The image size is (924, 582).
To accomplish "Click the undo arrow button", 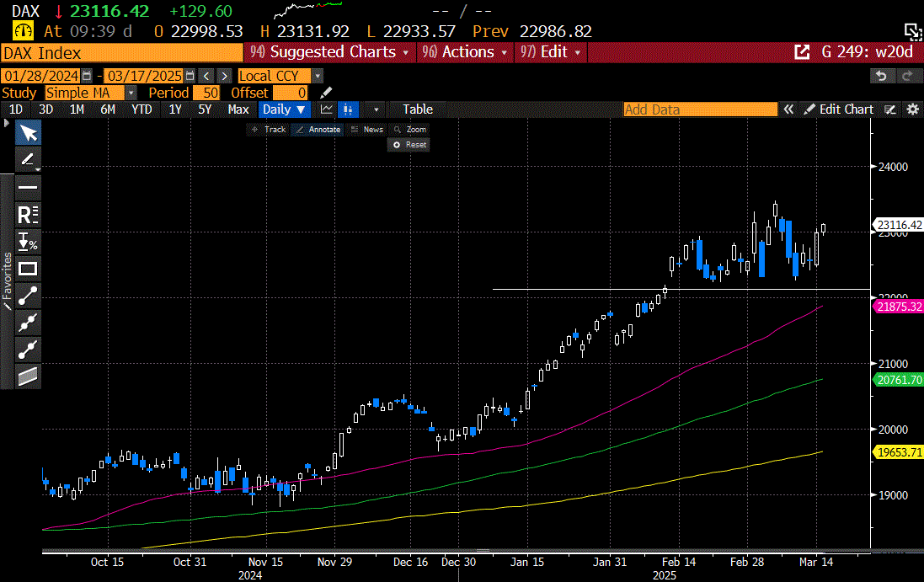I will point(882,76).
